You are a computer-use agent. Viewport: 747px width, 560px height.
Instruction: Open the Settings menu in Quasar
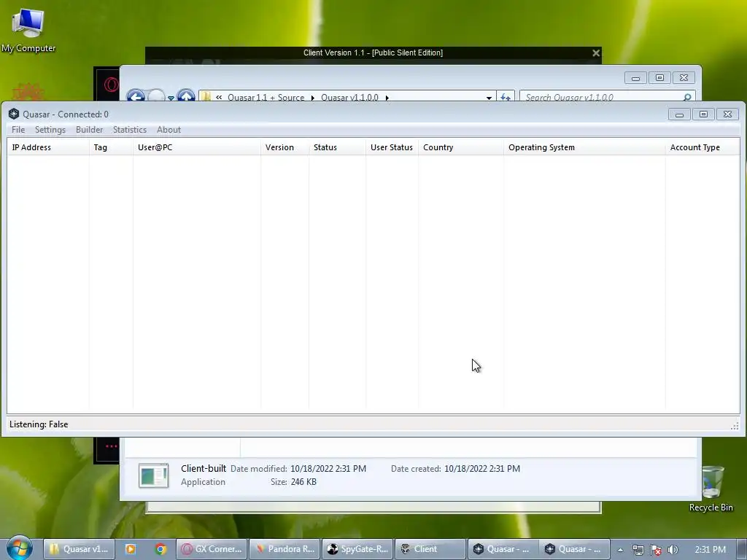click(50, 130)
